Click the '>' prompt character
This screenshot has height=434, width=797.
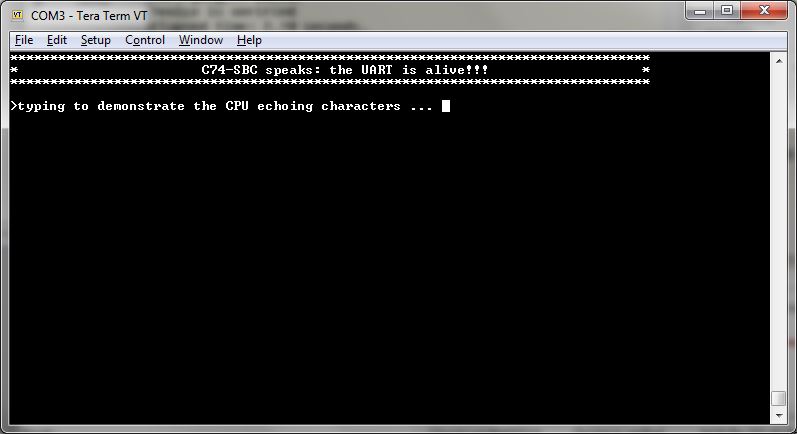tap(14, 106)
